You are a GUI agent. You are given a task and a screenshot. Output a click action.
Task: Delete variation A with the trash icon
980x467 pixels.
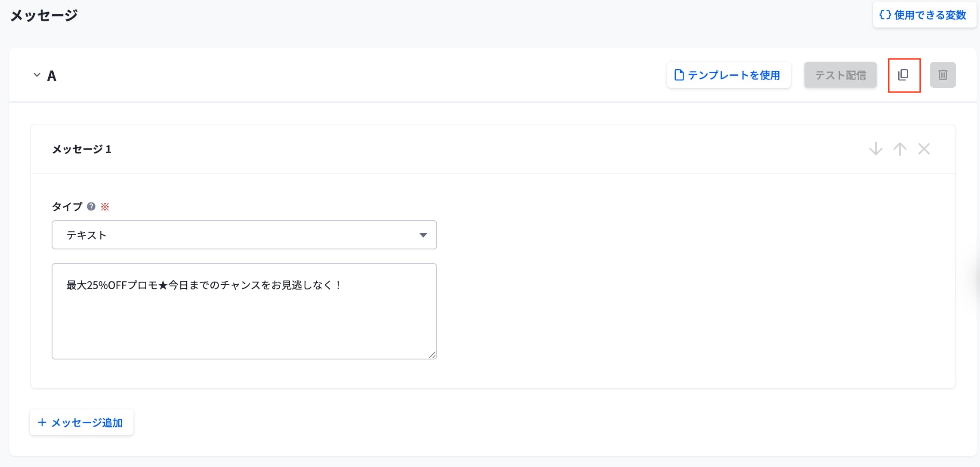[x=943, y=75]
